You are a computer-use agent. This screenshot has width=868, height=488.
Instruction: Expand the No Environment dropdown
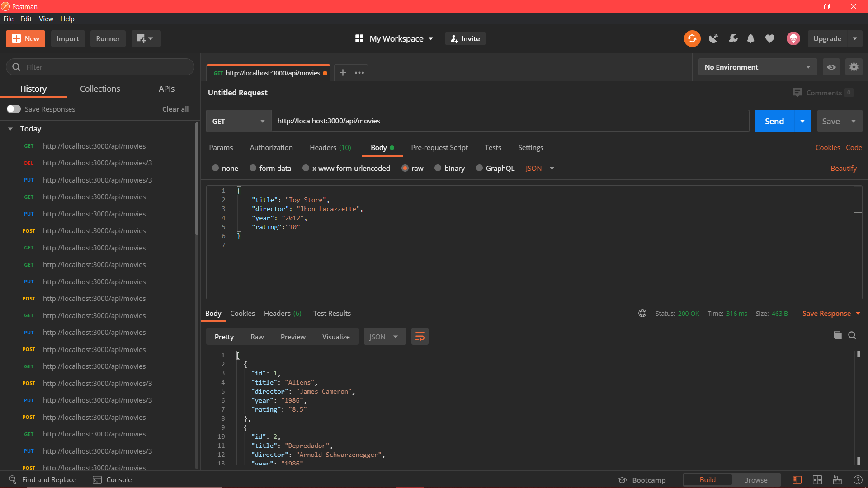(757, 67)
